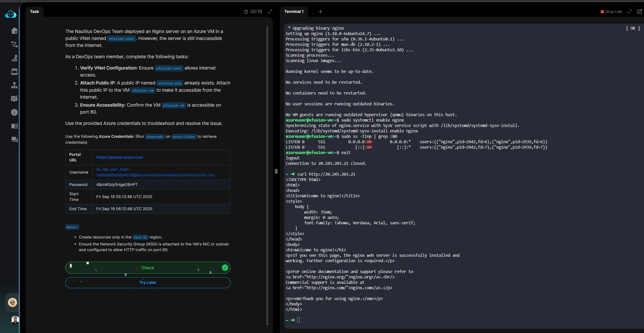Click the user profile photo avatar
Screen dimensions: 644x333
pos(15,320)
